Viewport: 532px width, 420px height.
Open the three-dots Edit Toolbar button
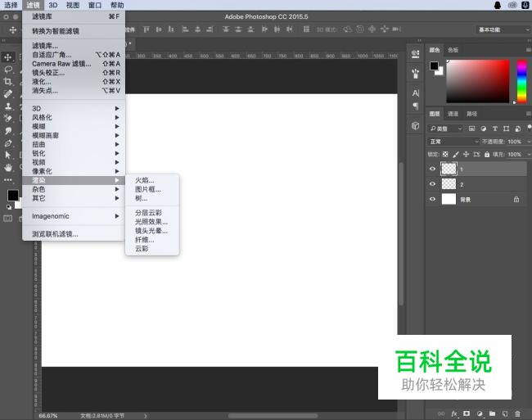pyautogui.click(x=8, y=180)
